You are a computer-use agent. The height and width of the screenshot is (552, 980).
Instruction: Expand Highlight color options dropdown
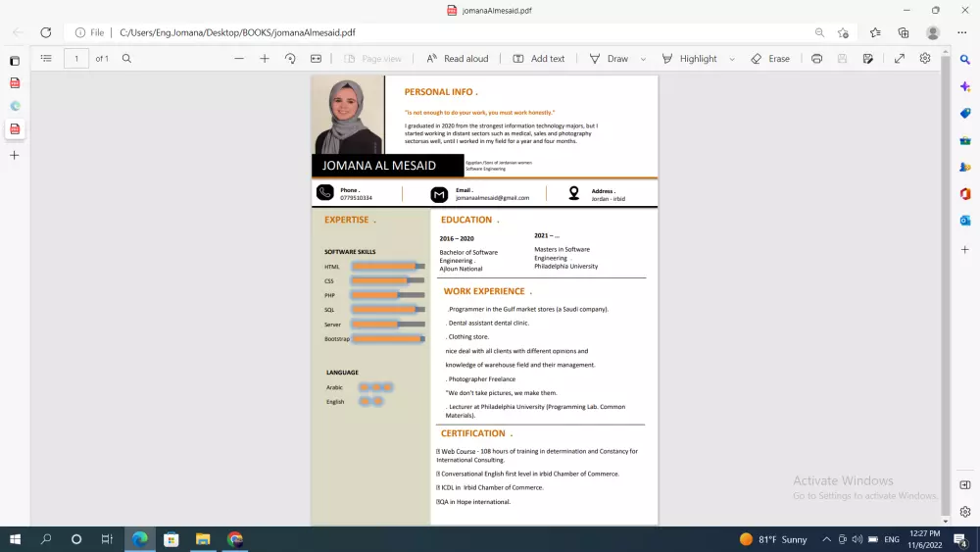click(732, 59)
